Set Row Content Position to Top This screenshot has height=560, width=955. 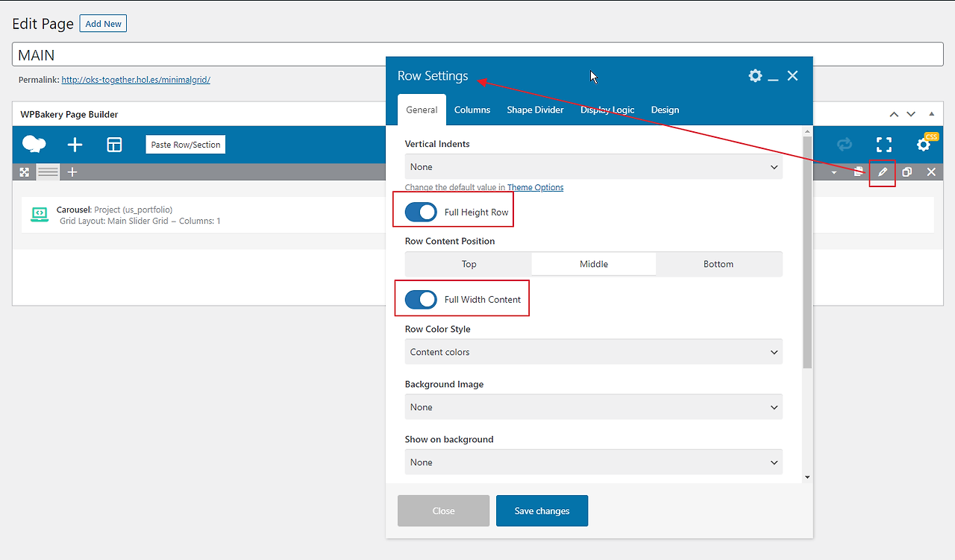click(x=469, y=264)
